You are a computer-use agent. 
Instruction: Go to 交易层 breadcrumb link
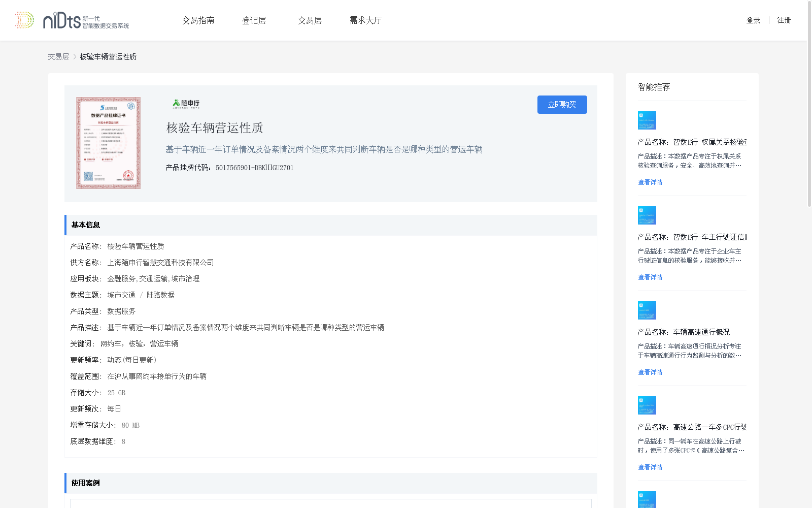[x=58, y=57]
